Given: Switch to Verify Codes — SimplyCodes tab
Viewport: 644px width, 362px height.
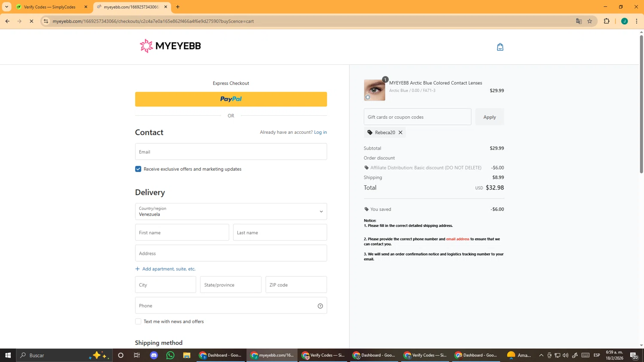Looking at the screenshot, I should tap(51, 7).
